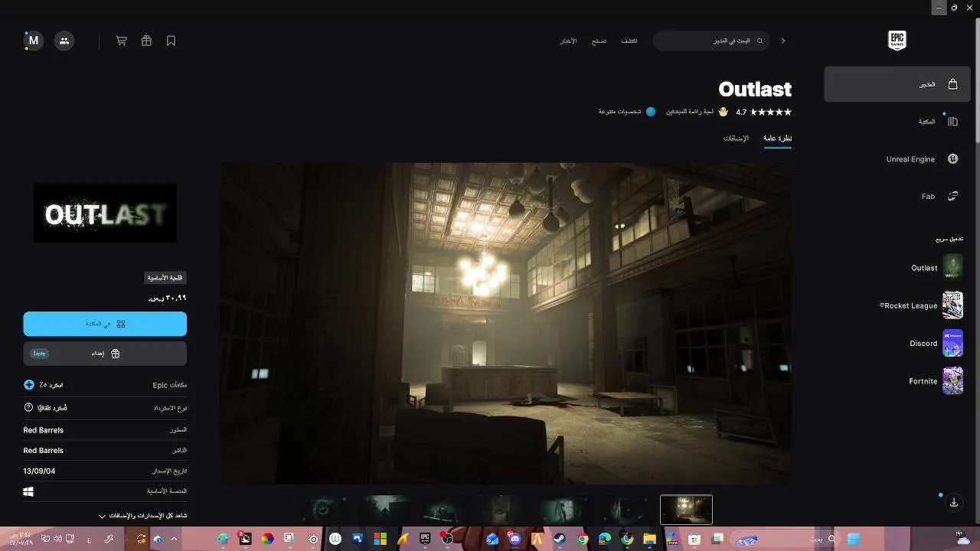
Task: Click the Outlast thumbnail in quick launch
Action: 952,267
